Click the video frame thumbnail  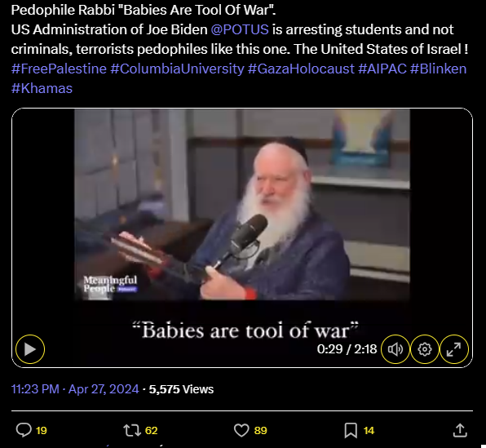click(242, 205)
